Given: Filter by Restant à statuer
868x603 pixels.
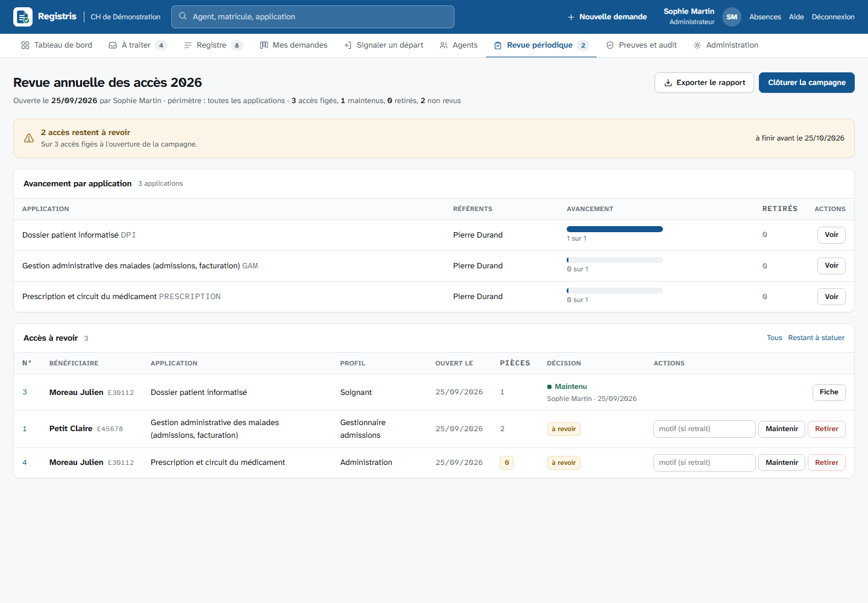Looking at the screenshot, I should click(x=816, y=338).
